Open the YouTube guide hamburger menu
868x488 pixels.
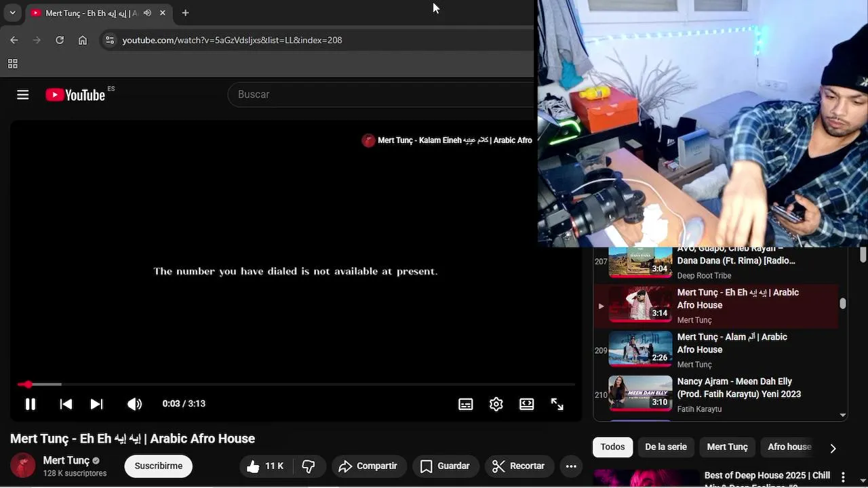[23, 95]
